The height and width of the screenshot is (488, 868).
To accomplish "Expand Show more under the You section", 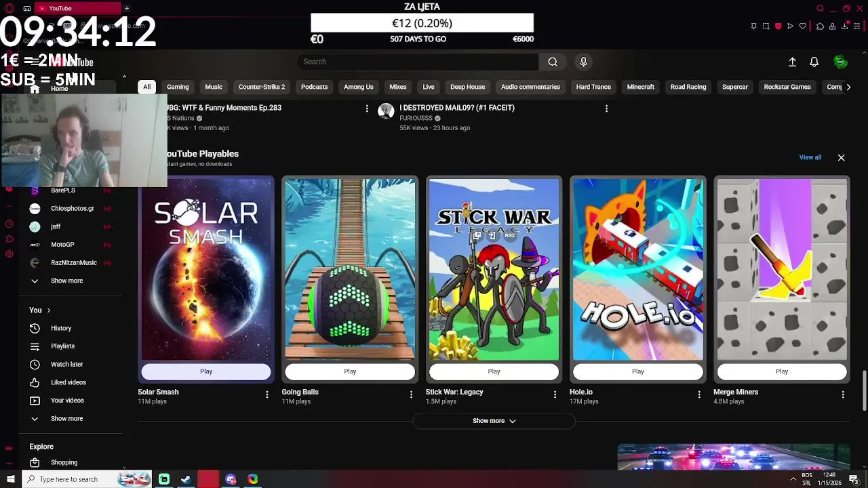I will click(x=71, y=419).
